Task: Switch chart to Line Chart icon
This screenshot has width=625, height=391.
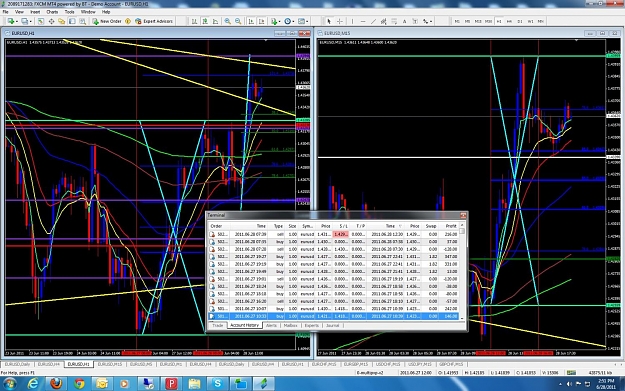Action: [x=215, y=21]
